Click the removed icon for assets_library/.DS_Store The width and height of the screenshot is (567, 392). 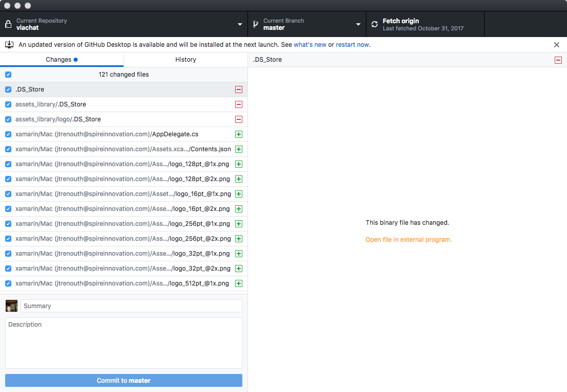click(239, 104)
